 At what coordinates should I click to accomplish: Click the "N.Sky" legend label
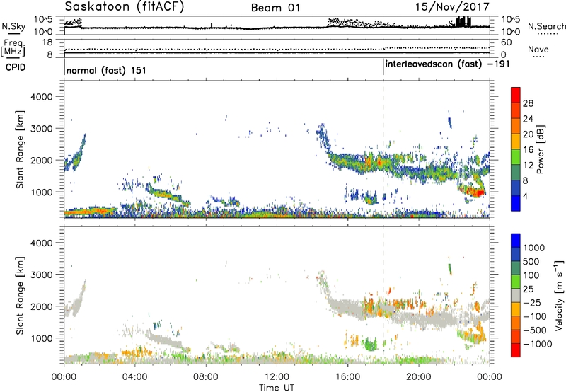pos(13,26)
